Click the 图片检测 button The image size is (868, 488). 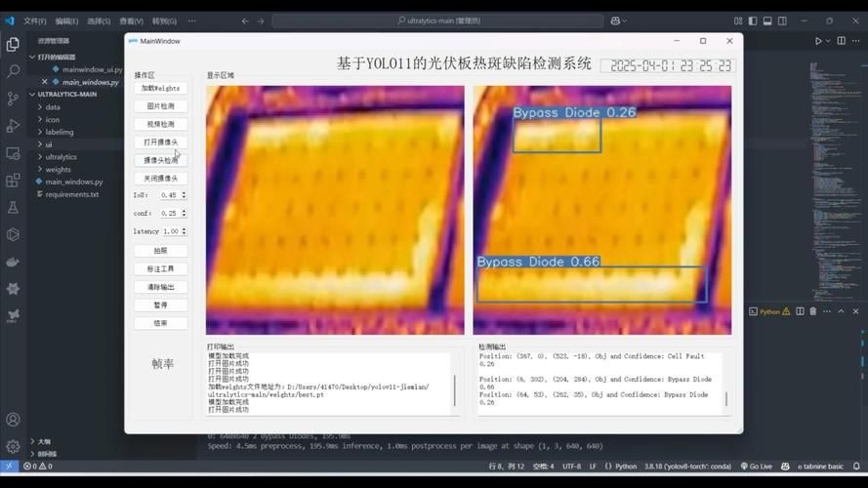160,106
